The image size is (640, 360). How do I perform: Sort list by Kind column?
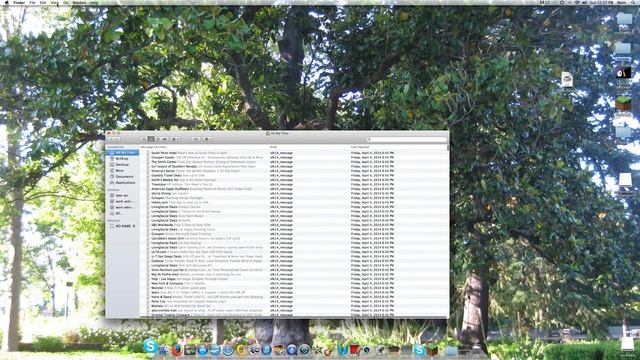pyautogui.click(x=273, y=147)
